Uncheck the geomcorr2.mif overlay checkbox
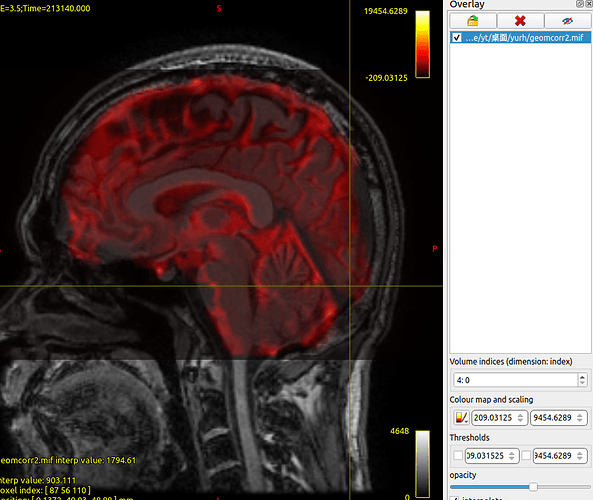593x500 pixels. point(457,37)
